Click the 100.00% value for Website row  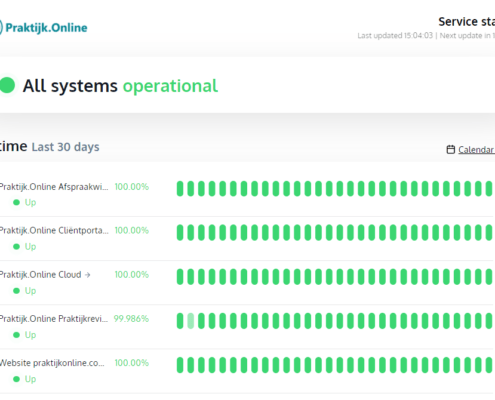[132, 363]
